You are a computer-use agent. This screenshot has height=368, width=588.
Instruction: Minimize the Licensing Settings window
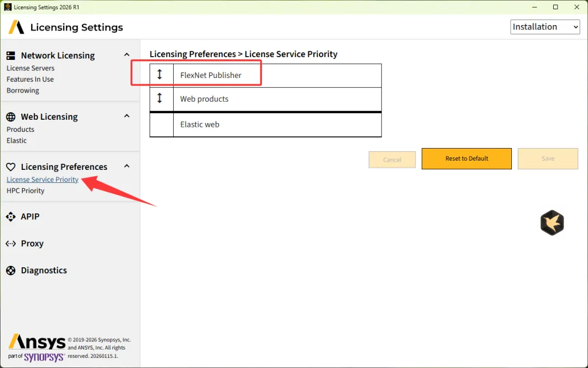pyautogui.click(x=535, y=7)
